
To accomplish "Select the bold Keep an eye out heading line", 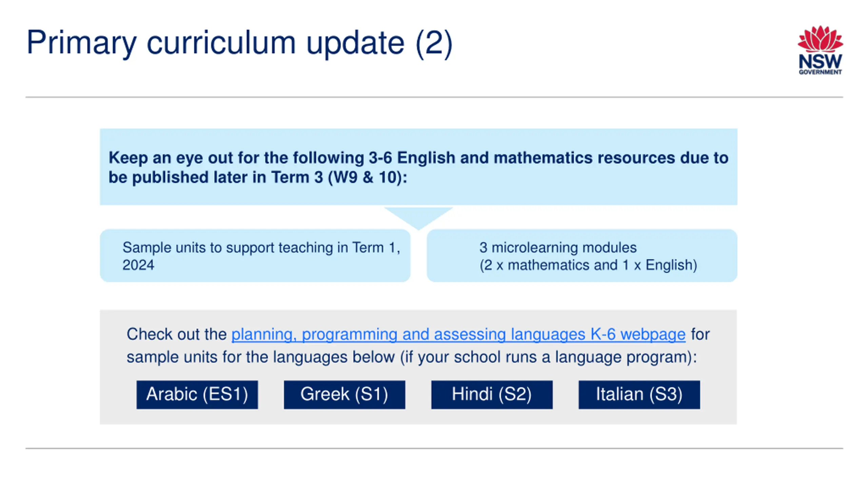I will coord(418,158).
